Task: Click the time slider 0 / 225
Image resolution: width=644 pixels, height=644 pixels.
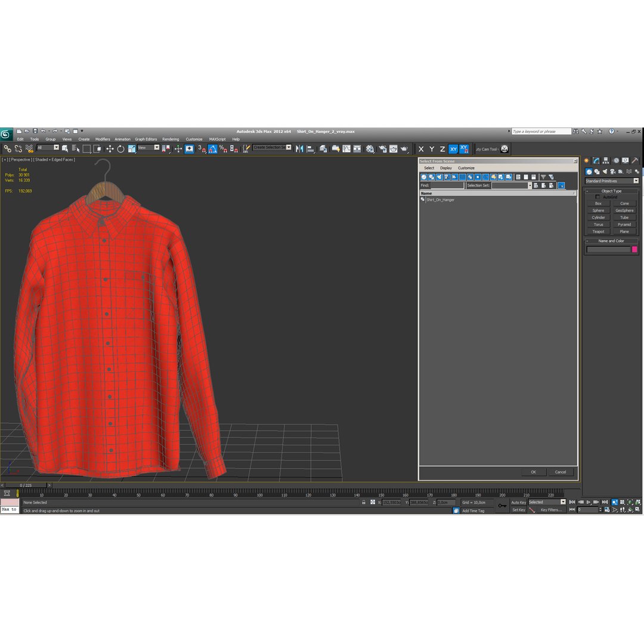Action: tap(26, 485)
